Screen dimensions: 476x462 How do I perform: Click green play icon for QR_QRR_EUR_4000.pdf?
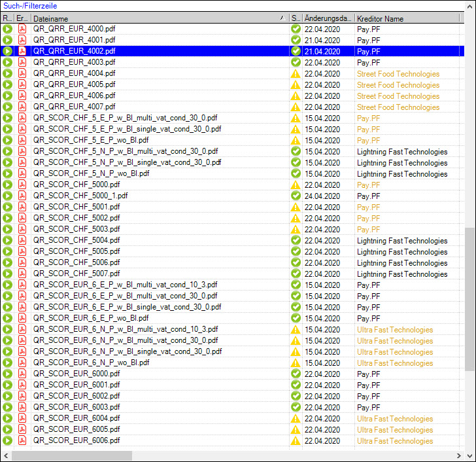pos(7,29)
